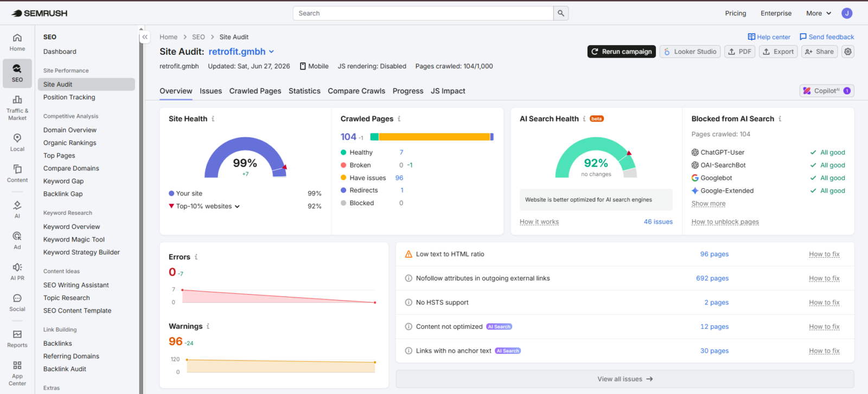The image size is (868, 394).
Task: Click View all issues button
Action: pos(625,379)
